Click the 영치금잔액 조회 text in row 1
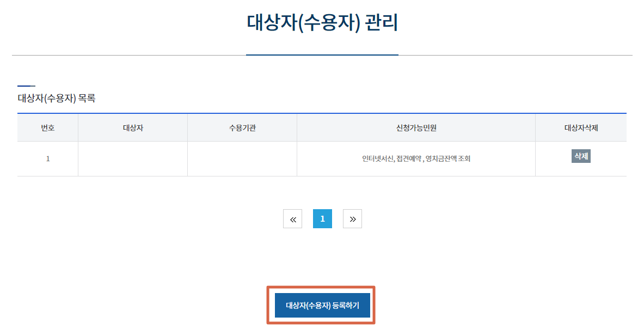The width and height of the screenshot is (644, 335). coord(448,159)
